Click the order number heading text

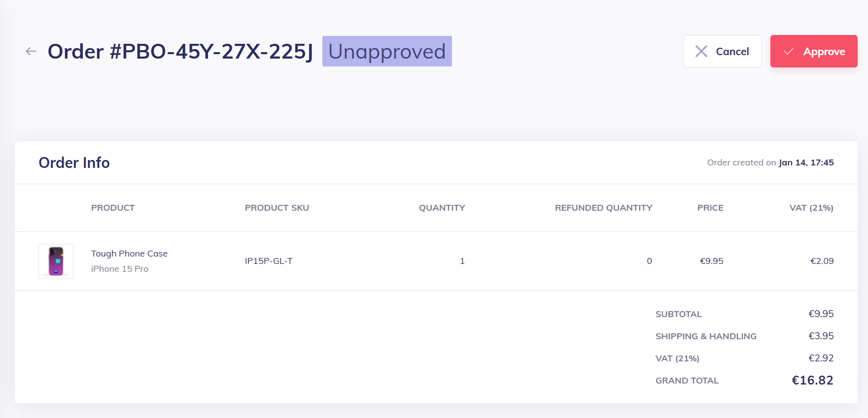click(x=180, y=51)
